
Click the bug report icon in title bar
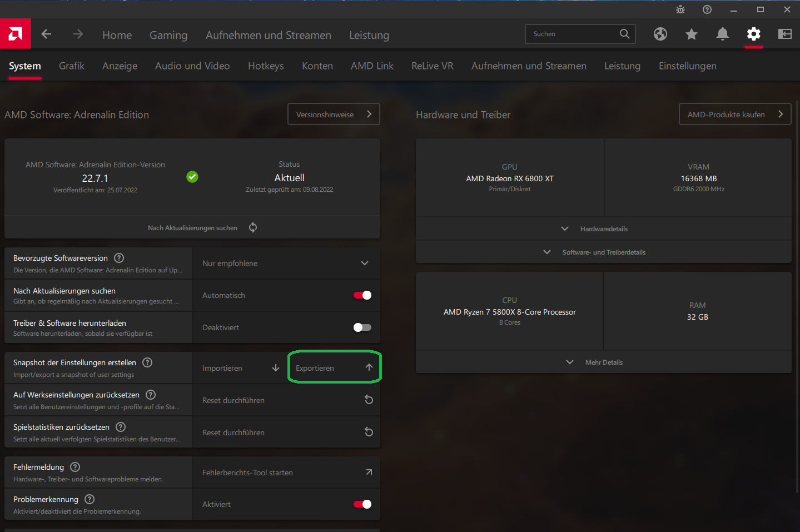pos(680,9)
